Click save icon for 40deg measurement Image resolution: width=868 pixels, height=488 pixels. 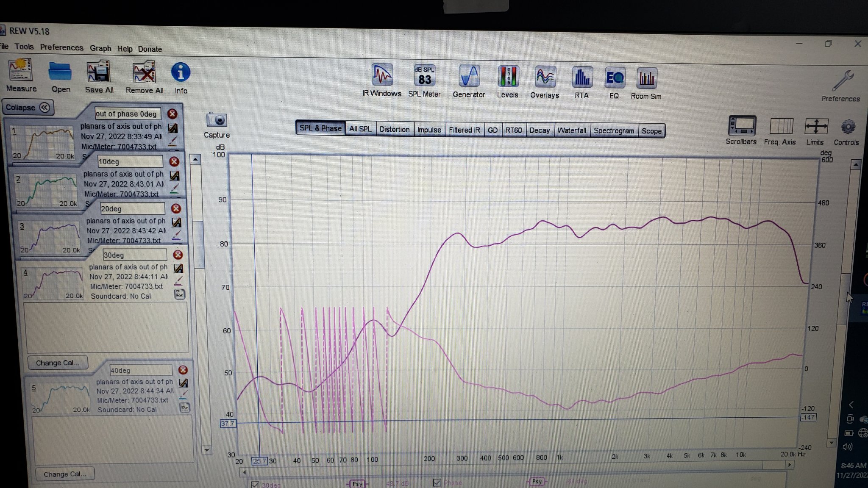[x=184, y=383]
